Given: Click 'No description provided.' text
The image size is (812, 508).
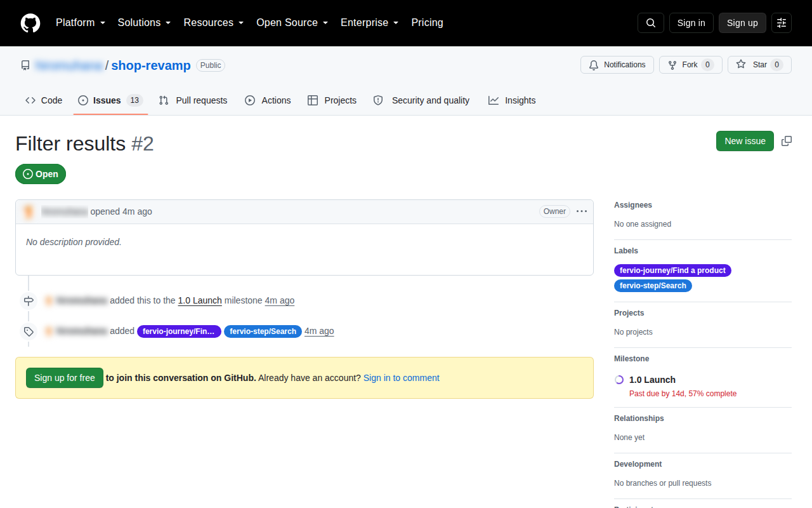Looking at the screenshot, I should (74, 242).
